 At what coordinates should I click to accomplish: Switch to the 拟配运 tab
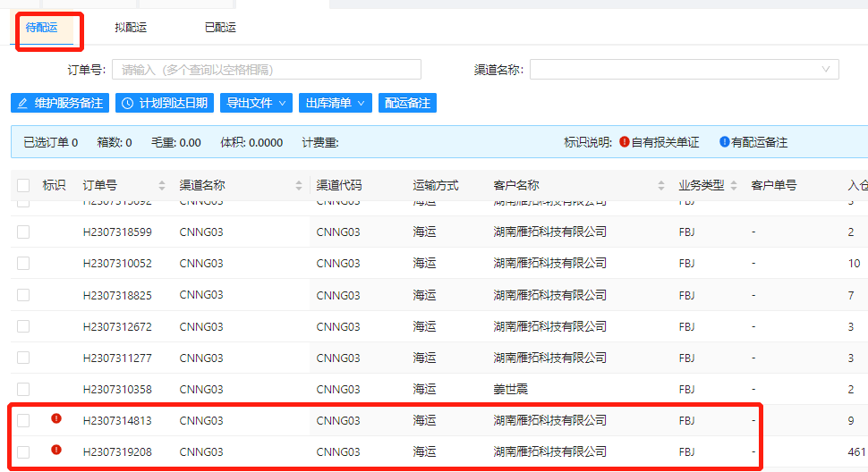[131, 28]
